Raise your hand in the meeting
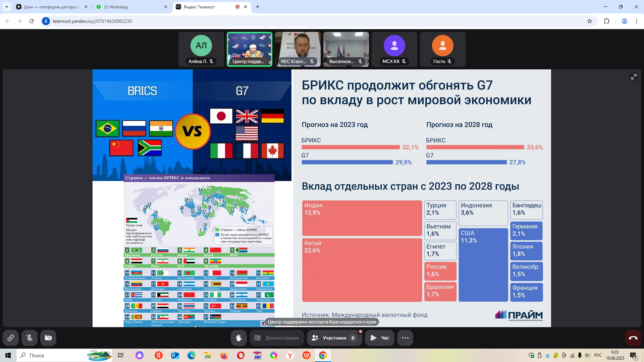Image resolution: width=644 pixels, height=362 pixels. tap(239, 338)
